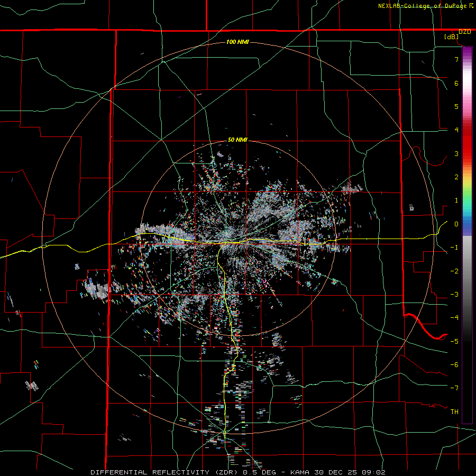Click the "-2" value on the color scale
This screenshot has width=476, height=476.
click(454, 271)
